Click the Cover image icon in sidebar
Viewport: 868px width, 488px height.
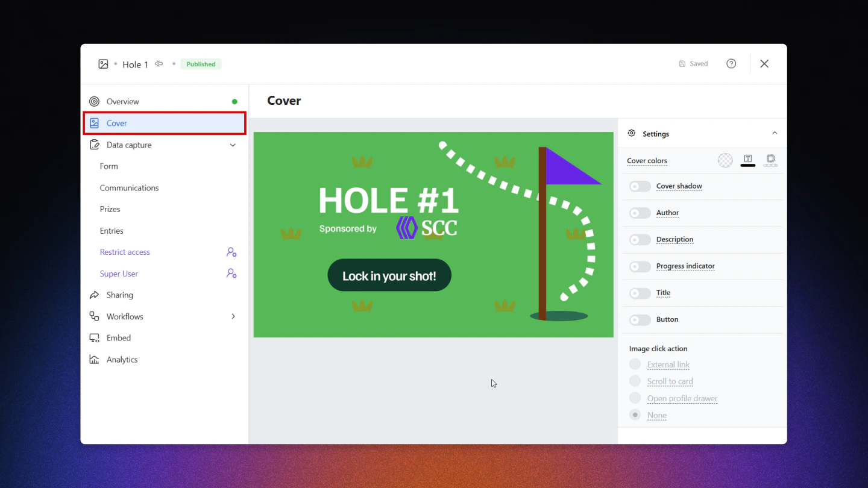(x=94, y=123)
